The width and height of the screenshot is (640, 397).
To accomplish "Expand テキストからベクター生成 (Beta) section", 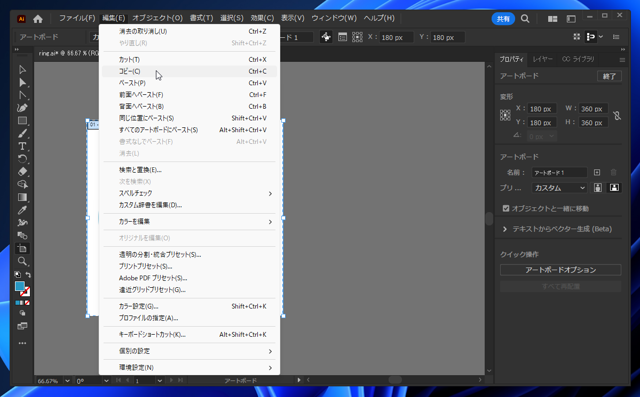I will click(505, 229).
